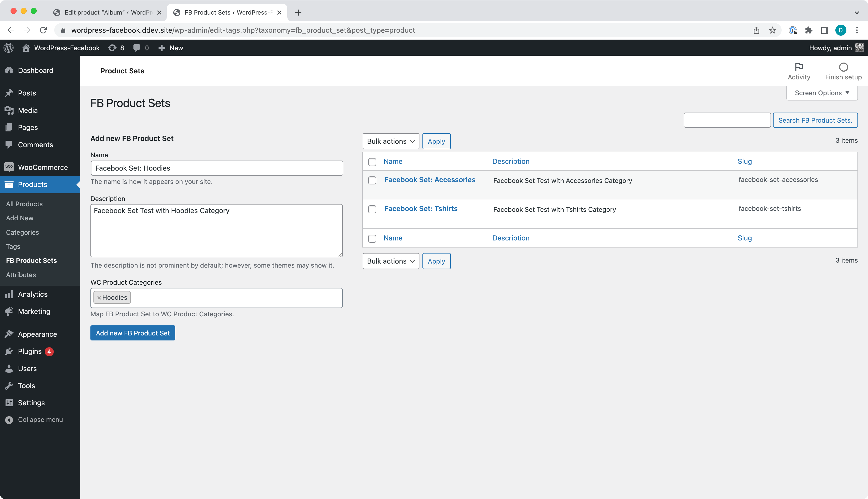868x499 pixels.
Task: Click the Media icon in sidebar
Action: coord(9,110)
